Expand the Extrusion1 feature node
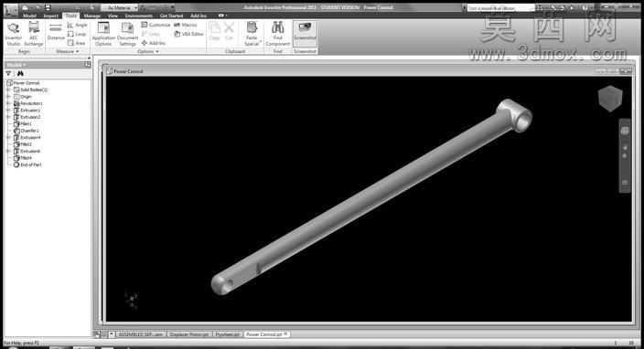This screenshot has width=644, height=349. tap(8, 111)
